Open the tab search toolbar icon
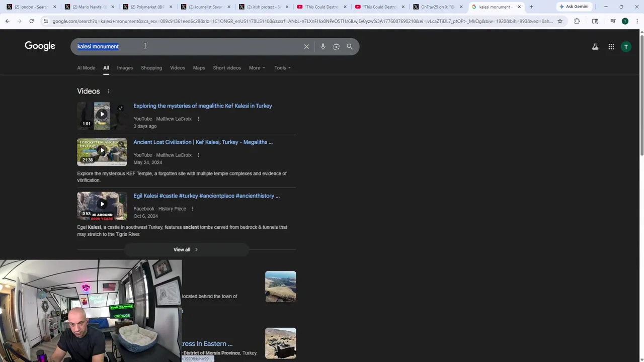Screen dimensions: 644x362 coord(595,21)
